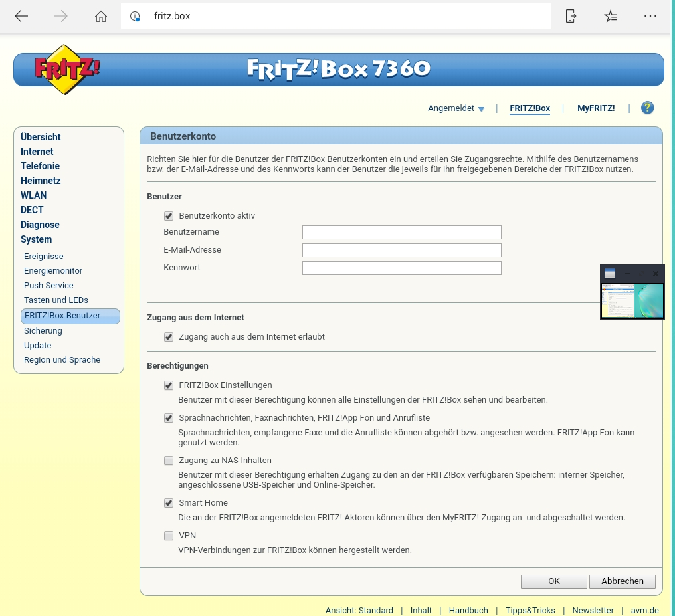Open the Sicherung submenu item
This screenshot has width=675, height=616.
point(43,331)
